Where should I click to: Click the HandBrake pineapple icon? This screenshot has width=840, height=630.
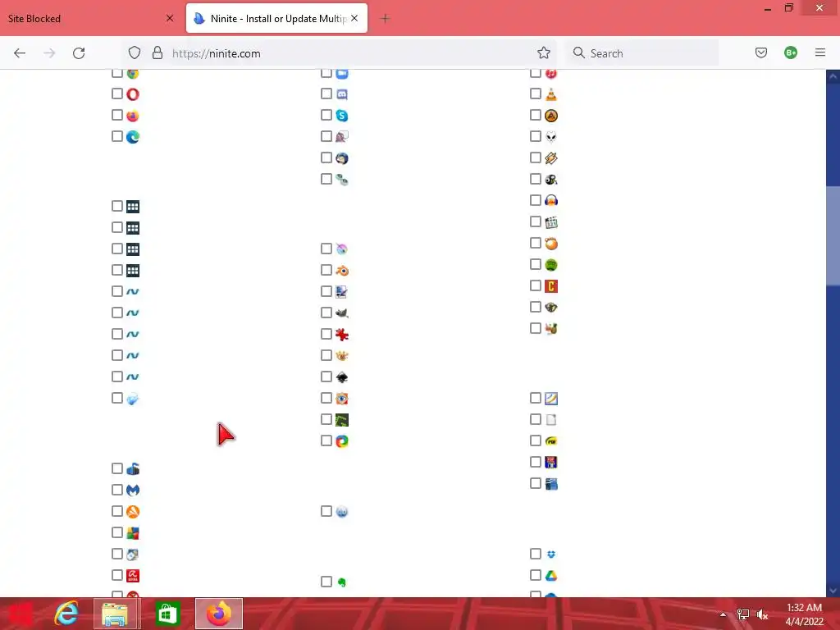[550, 328]
